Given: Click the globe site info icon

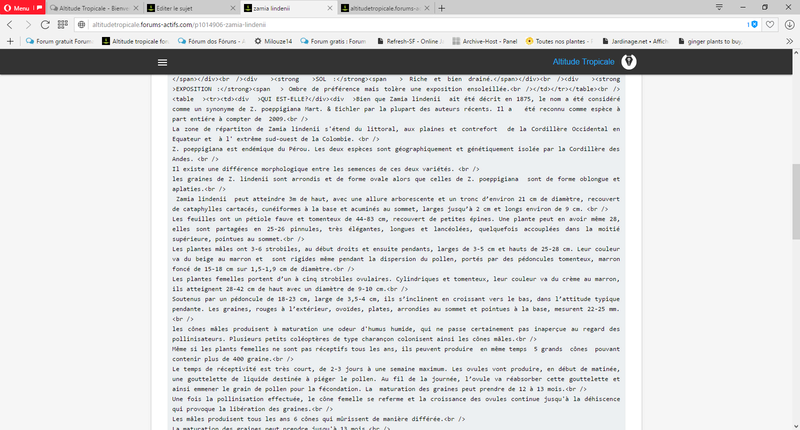Looking at the screenshot, I should pos(82,24).
